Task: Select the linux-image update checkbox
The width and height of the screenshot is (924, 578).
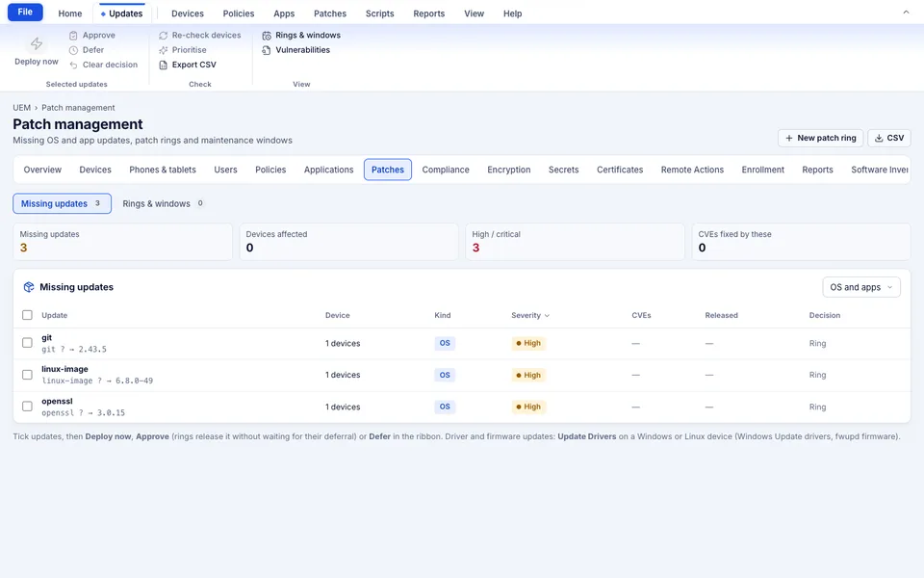Action: coord(27,375)
